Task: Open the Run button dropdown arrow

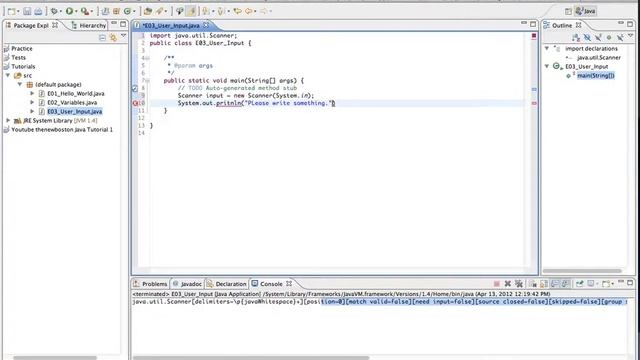Action: point(76,11)
